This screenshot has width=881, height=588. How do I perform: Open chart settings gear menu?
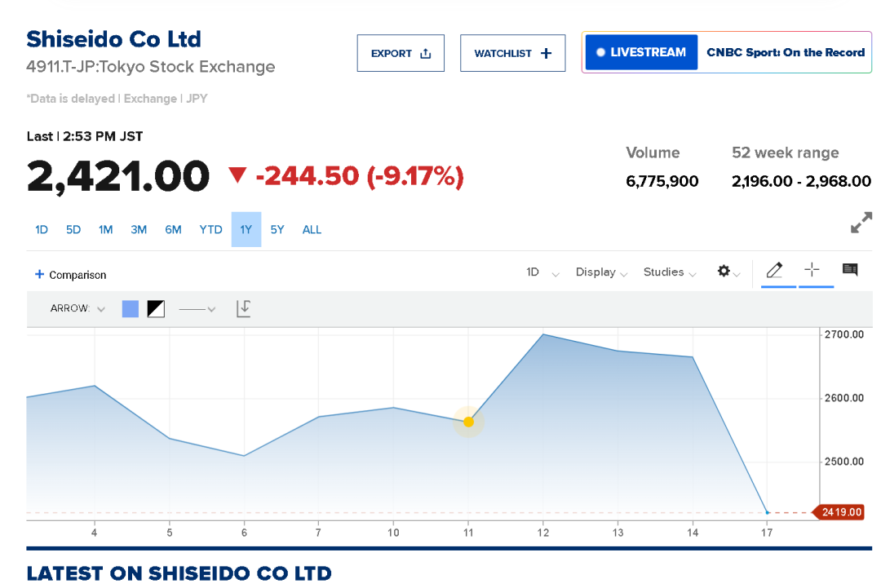[724, 272]
